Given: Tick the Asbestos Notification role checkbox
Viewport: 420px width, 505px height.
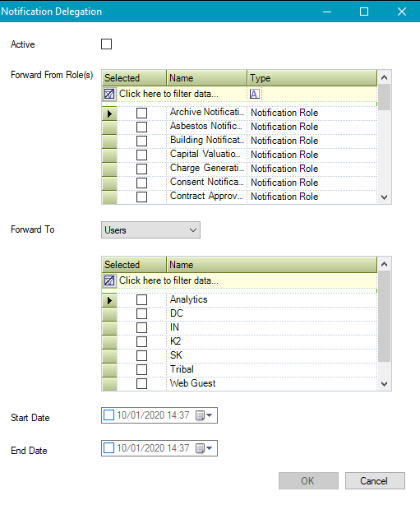Looking at the screenshot, I should (141, 127).
